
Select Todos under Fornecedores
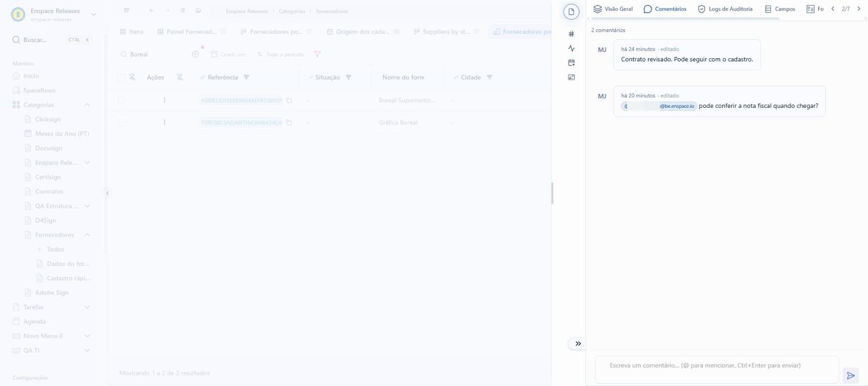(x=55, y=249)
